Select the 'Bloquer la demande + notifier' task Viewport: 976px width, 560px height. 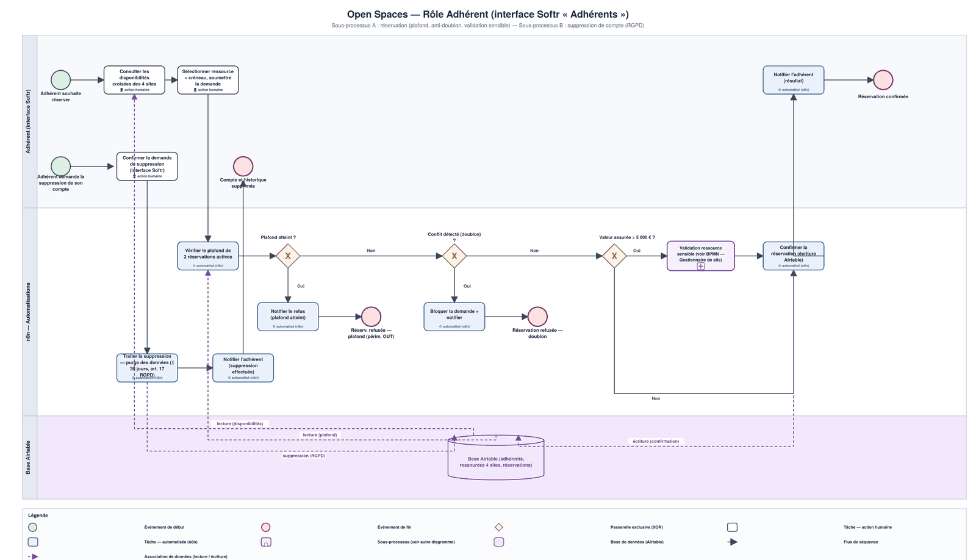pyautogui.click(x=454, y=317)
